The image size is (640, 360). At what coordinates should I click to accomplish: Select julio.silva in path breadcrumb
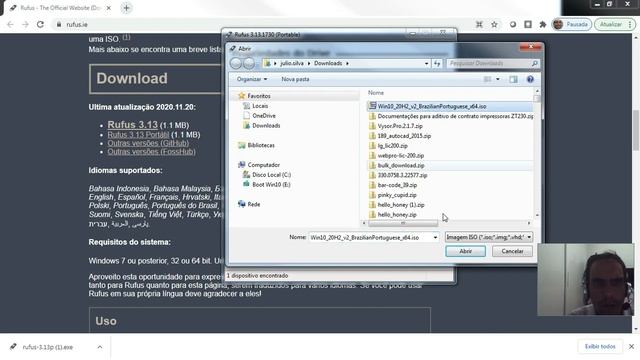pos(291,63)
